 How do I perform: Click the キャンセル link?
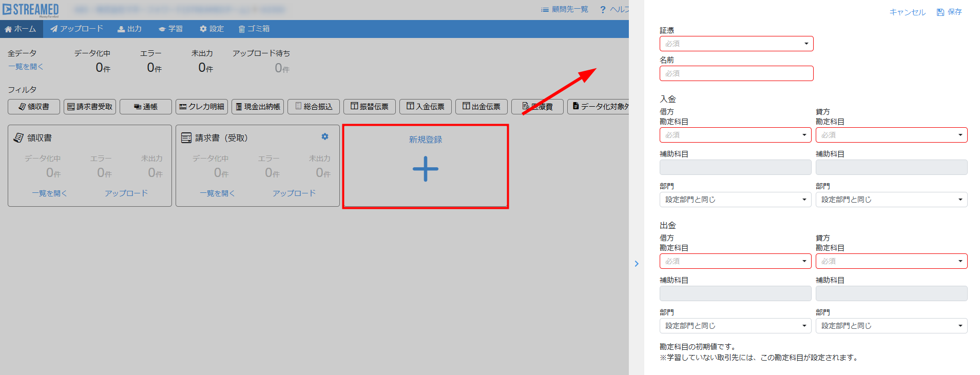[x=907, y=12]
